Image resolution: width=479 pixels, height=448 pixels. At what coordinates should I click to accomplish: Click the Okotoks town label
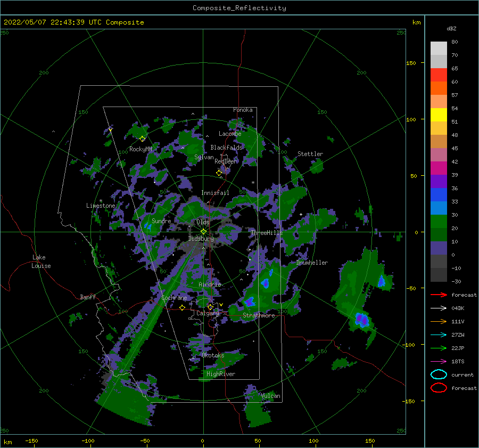tap(213, 355)
